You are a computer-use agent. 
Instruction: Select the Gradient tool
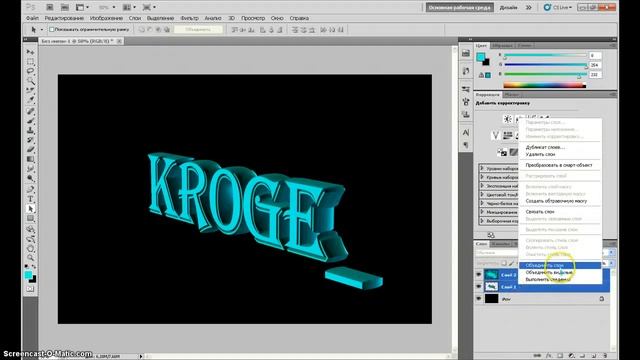point(31,159)
